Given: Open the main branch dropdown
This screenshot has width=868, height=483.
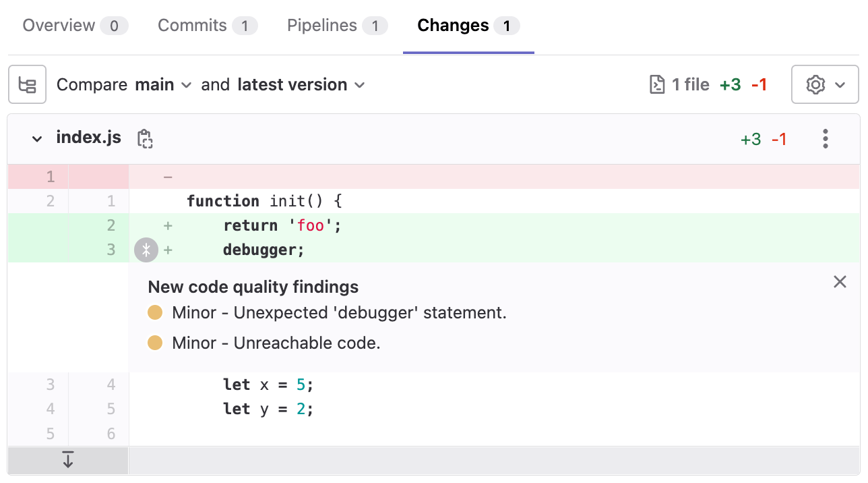Looking at the screenshot, I should click(x=162, y=84).
